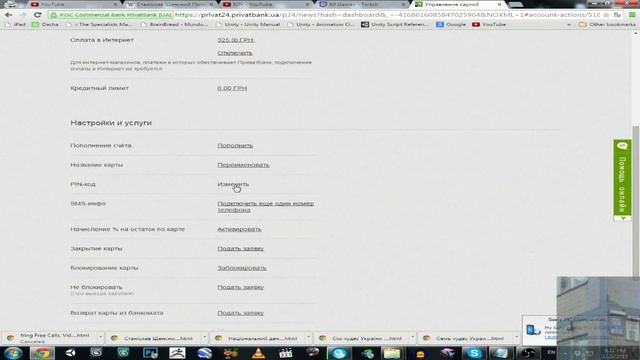The width and height of the screenshot is (640, 360).
Task: Open Unity Animation bookmark
Action: coord(321,24)
